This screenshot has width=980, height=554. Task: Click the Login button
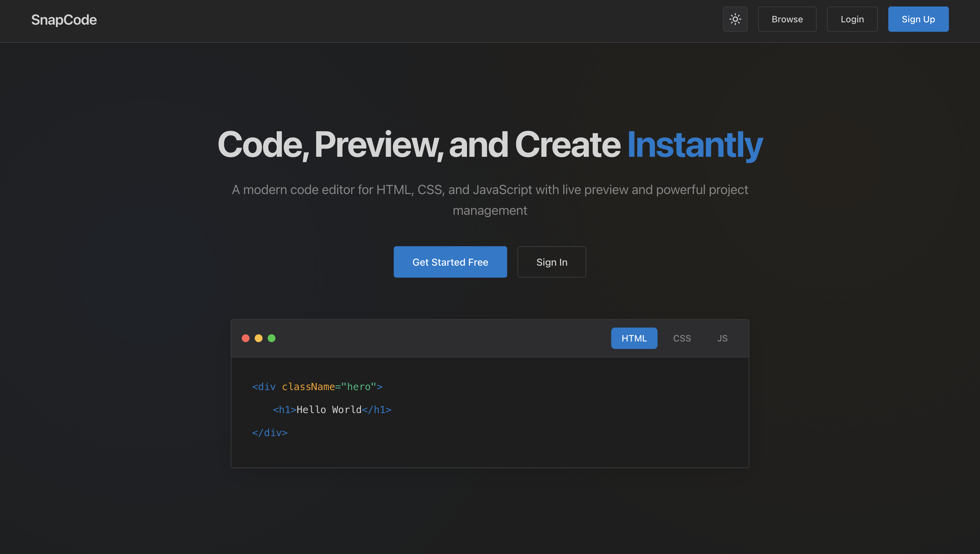click(x=852, y=19)
